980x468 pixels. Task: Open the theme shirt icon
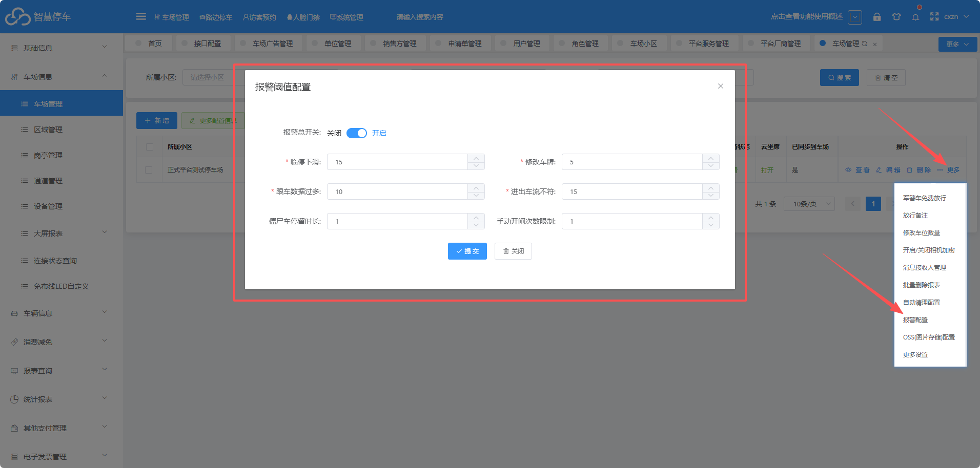(896, 17)
